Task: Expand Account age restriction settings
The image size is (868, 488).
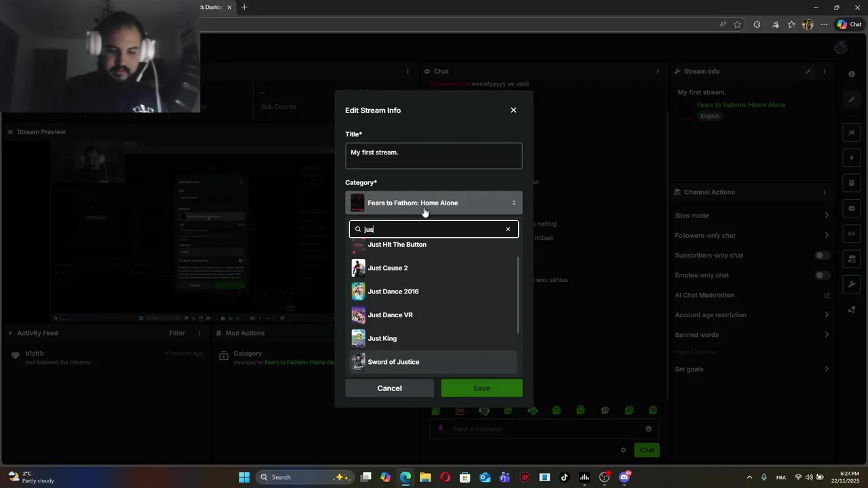Action: point(752,315)
